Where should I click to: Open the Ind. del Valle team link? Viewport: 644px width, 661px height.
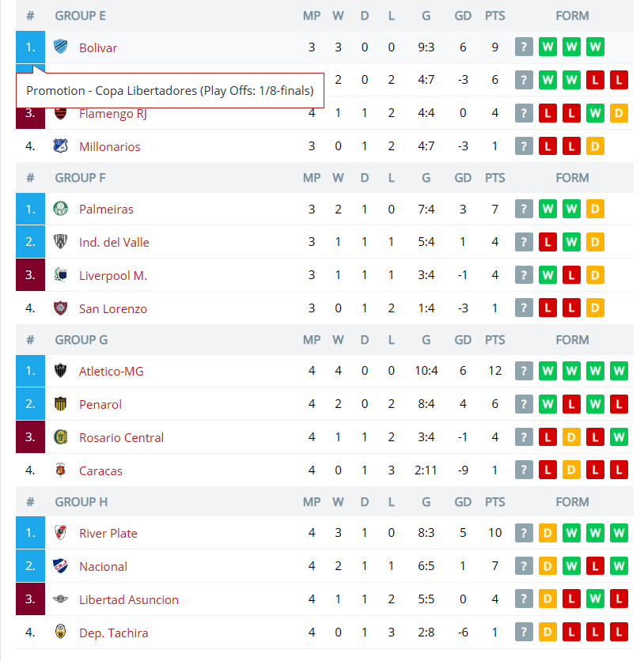click(114, 243)
